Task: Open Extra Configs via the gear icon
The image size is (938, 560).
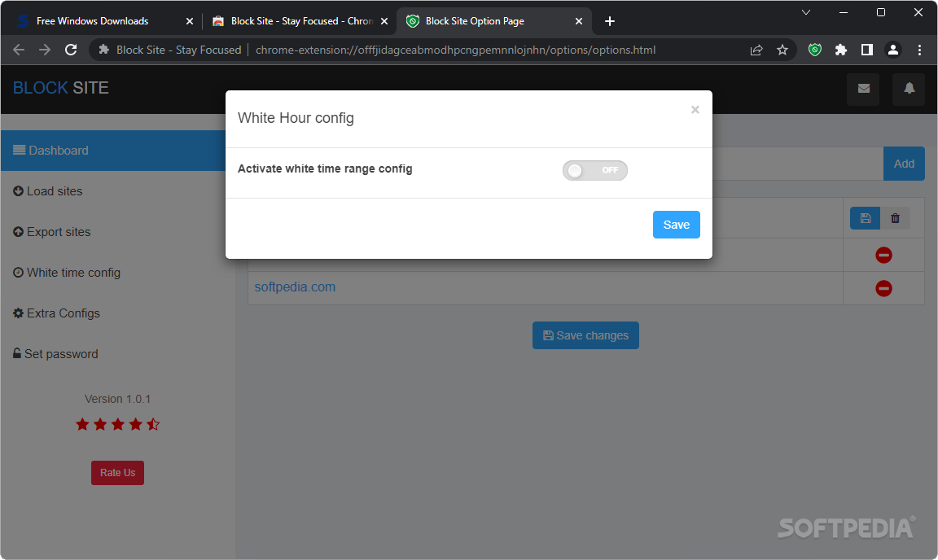Action: (16, 313)
